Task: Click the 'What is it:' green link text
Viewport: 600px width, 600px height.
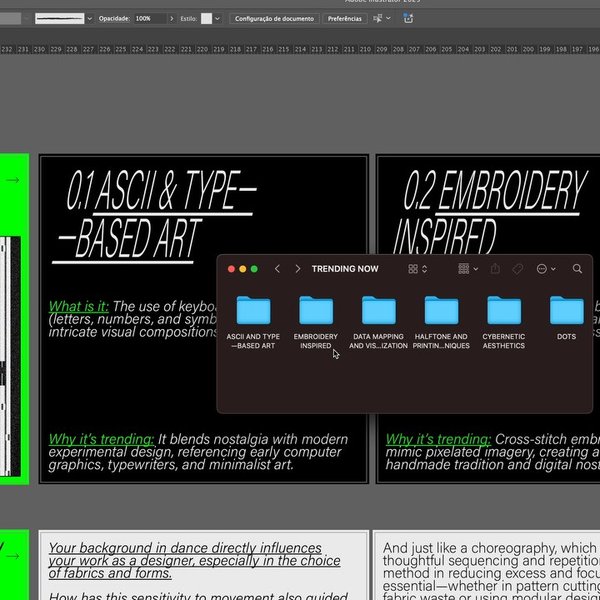Action: point(79,306)
